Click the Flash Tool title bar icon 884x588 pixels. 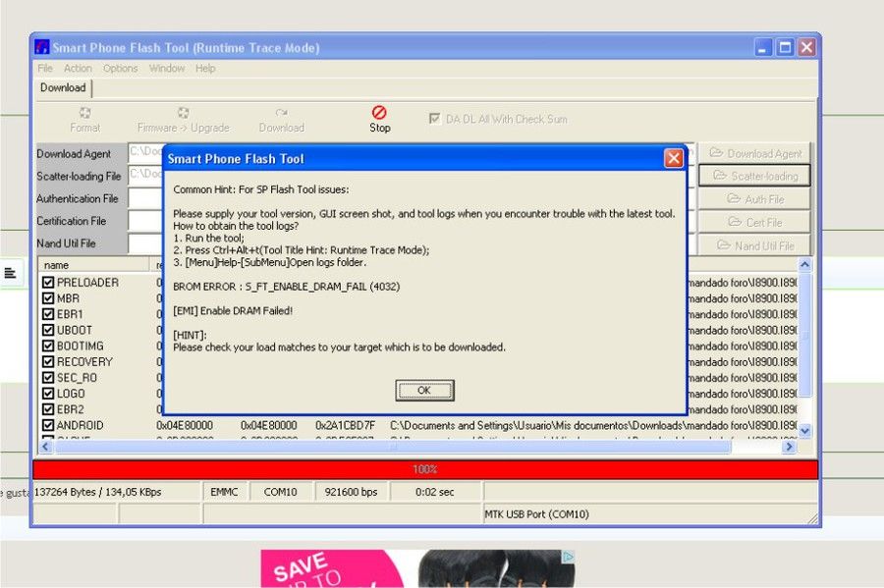point(41,47)
